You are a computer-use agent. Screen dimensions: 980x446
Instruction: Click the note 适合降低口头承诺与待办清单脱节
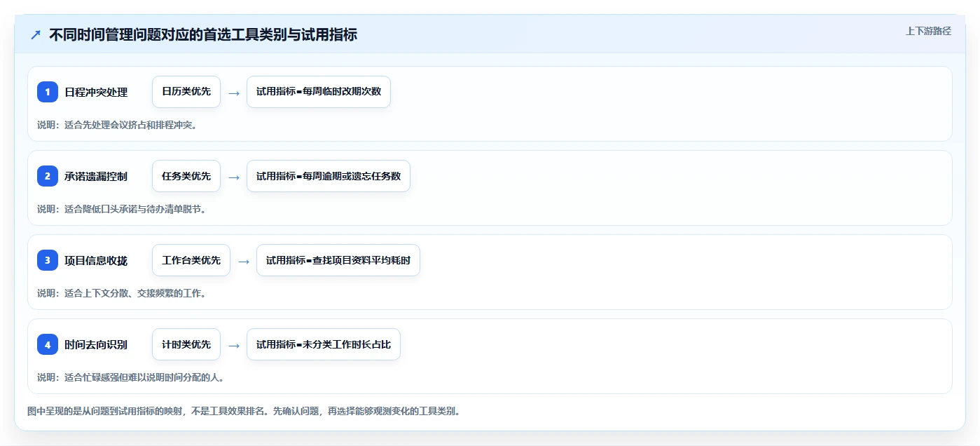[x=122, y=209]
